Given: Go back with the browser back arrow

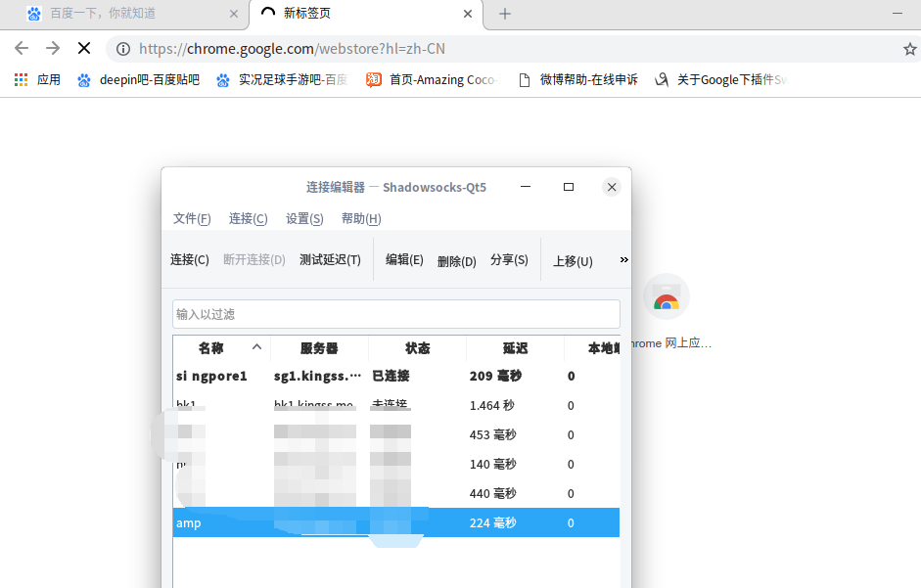Looking at the screenshot, I should tap(22, 48).
